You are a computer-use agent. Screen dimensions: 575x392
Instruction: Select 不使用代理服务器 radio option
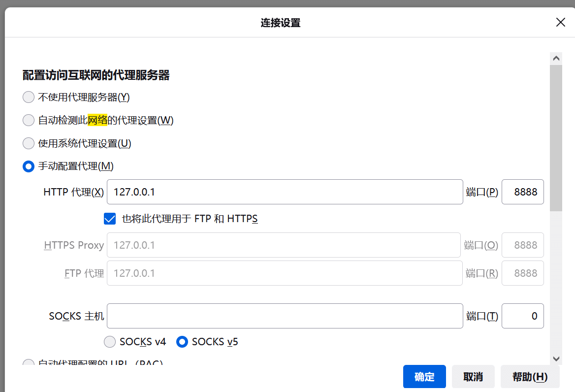pyautogui.click(x=28, y=97)
